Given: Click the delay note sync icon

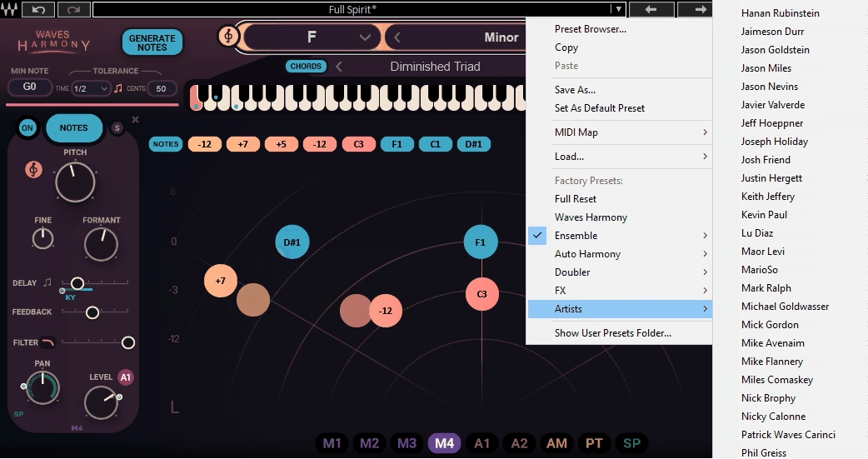Looking at the screenshot, I should [x=47, y=283].
